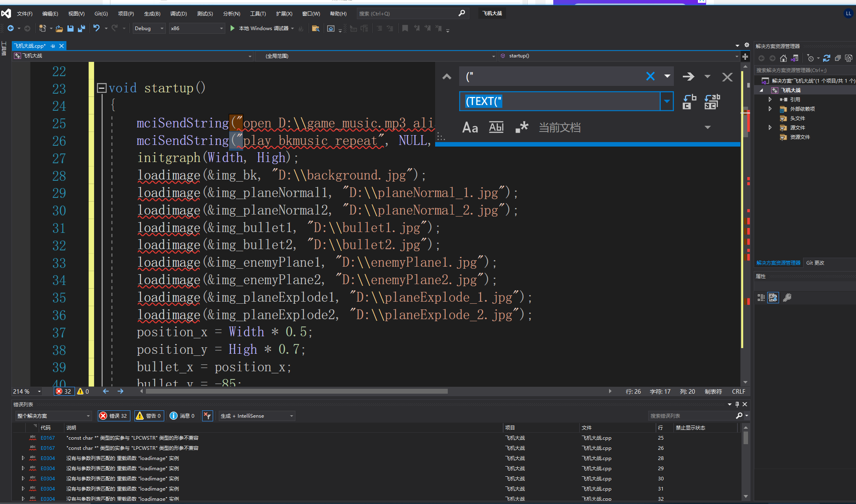Select the 头文件 folder in Solution Explorer
This screenshot has height=504, width=856.
(x=797, y=118)
